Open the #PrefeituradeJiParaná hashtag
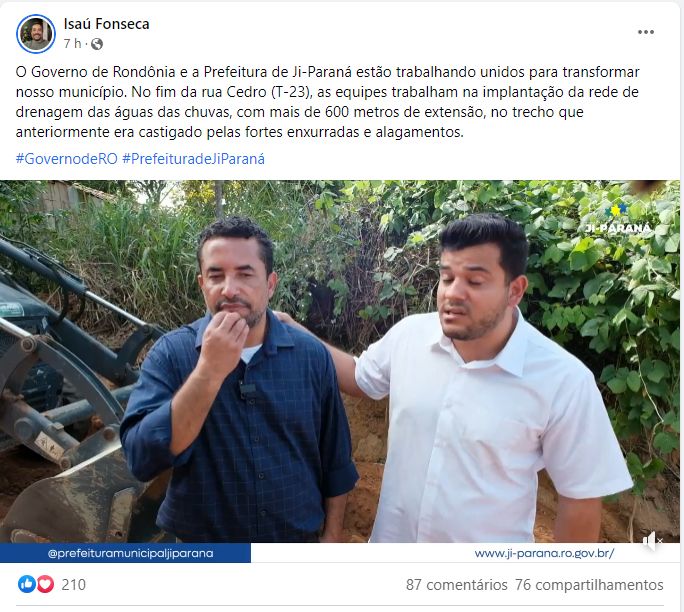684x612 pixels. pos(193,159)
